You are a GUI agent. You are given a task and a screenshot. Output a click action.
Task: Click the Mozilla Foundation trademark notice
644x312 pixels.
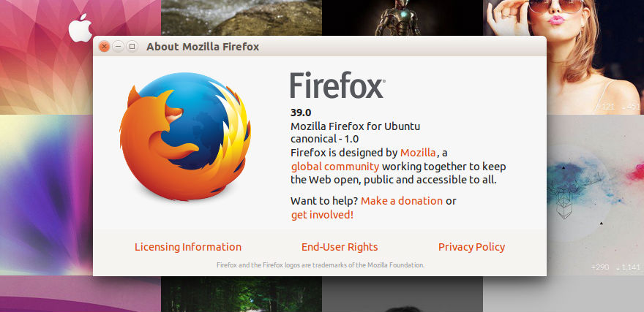coord(321,265)
